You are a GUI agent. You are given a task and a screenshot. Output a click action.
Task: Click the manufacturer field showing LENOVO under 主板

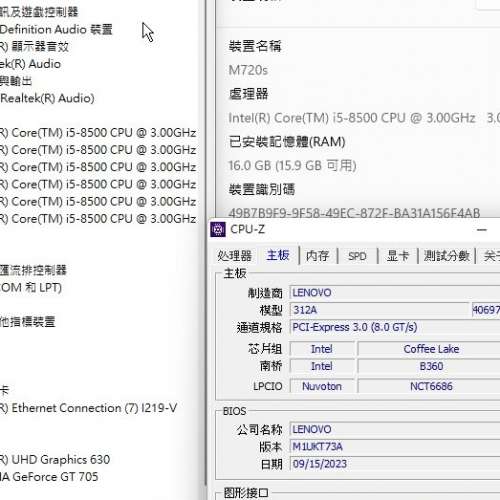click(x=395, y=293)
